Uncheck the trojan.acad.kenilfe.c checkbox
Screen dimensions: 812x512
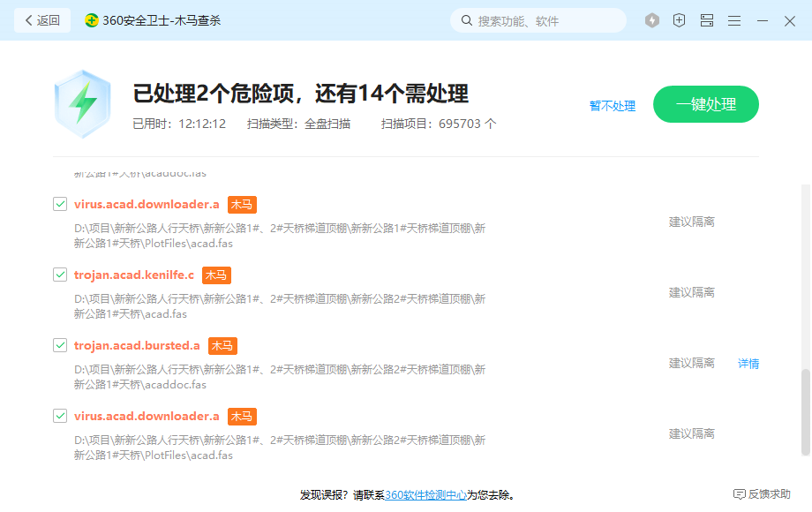point(60,275)
